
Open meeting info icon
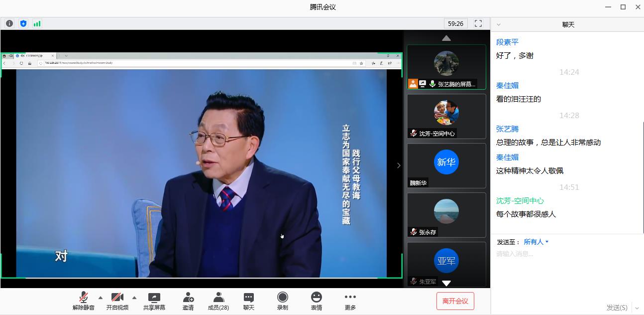pyautogui.click(x=9, y=23)
